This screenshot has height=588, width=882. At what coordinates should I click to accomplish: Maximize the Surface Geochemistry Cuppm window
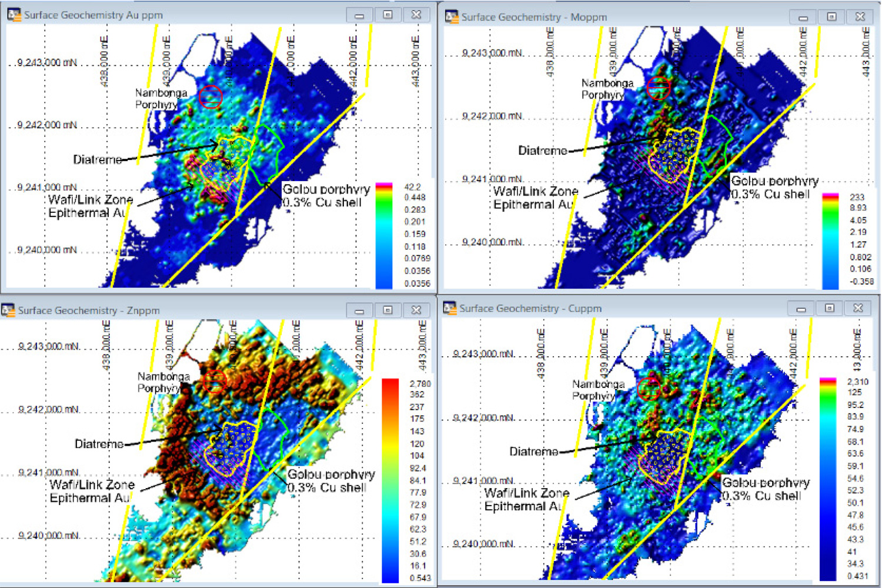(x=830, y=309)
